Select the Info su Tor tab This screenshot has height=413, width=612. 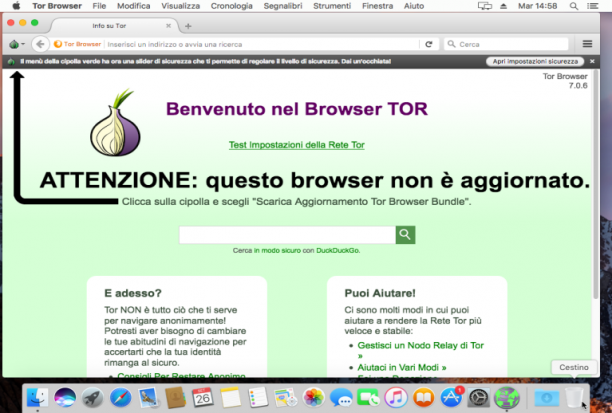[109, 26]
